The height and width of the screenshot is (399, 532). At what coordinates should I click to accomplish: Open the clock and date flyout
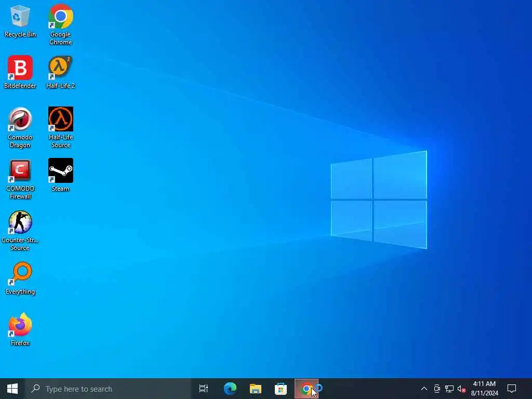485,389
